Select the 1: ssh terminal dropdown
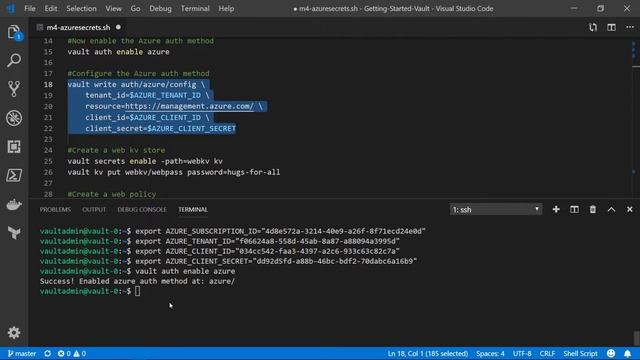This screenshot has height=360, width=640. coord(496,209)
